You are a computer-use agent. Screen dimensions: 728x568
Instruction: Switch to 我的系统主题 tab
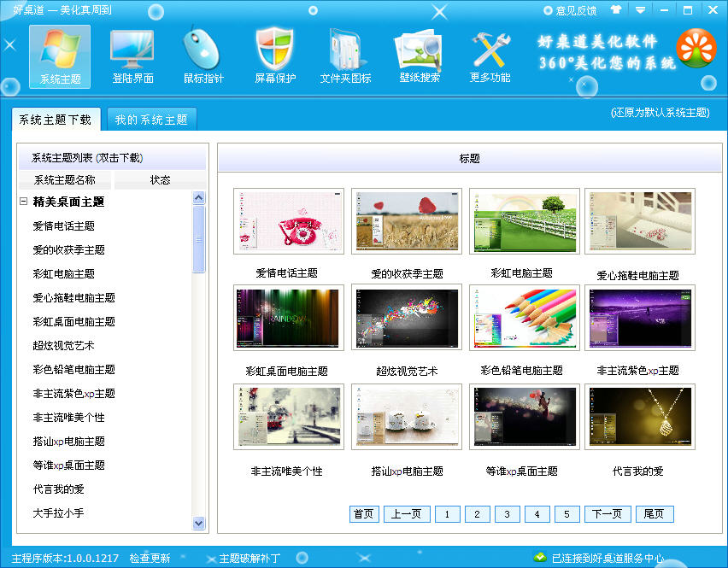click(150, 120)
